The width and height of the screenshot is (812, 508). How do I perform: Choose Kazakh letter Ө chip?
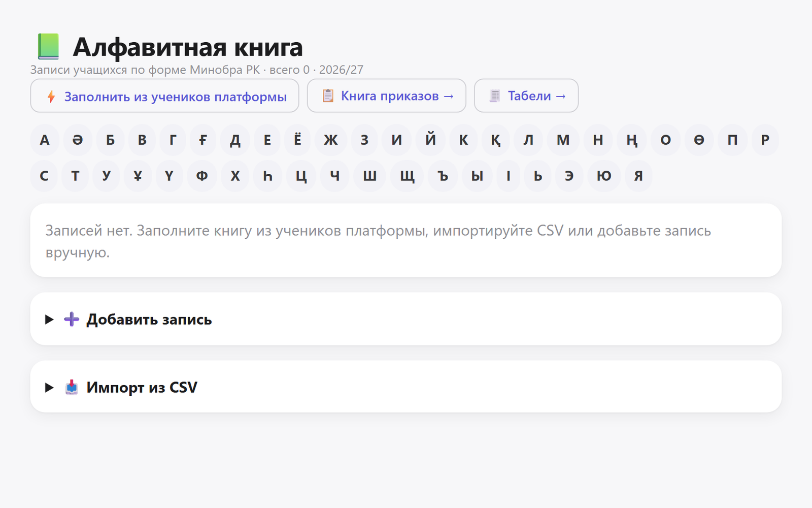pyautogui.click(x=699, y=140)
